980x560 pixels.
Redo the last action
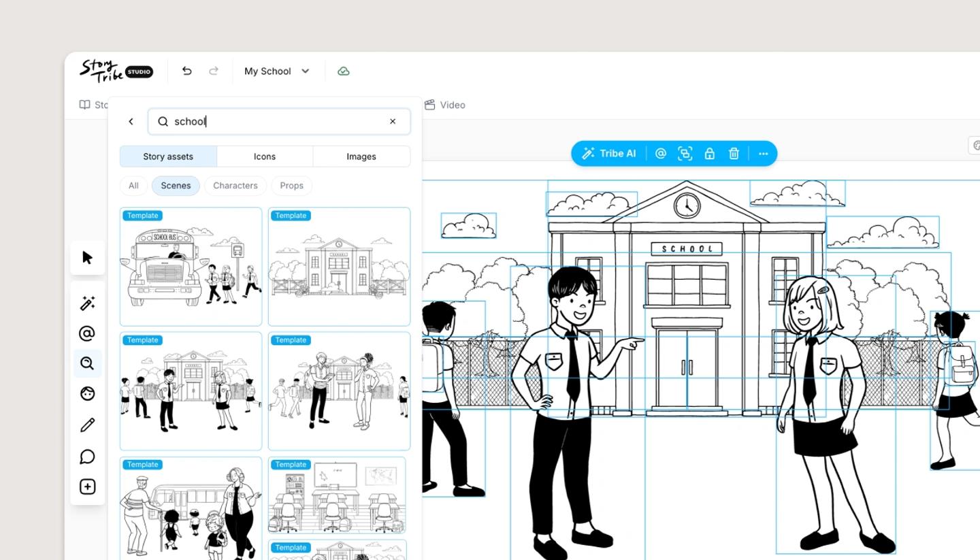pyautogui.click(x=214, y=71)
